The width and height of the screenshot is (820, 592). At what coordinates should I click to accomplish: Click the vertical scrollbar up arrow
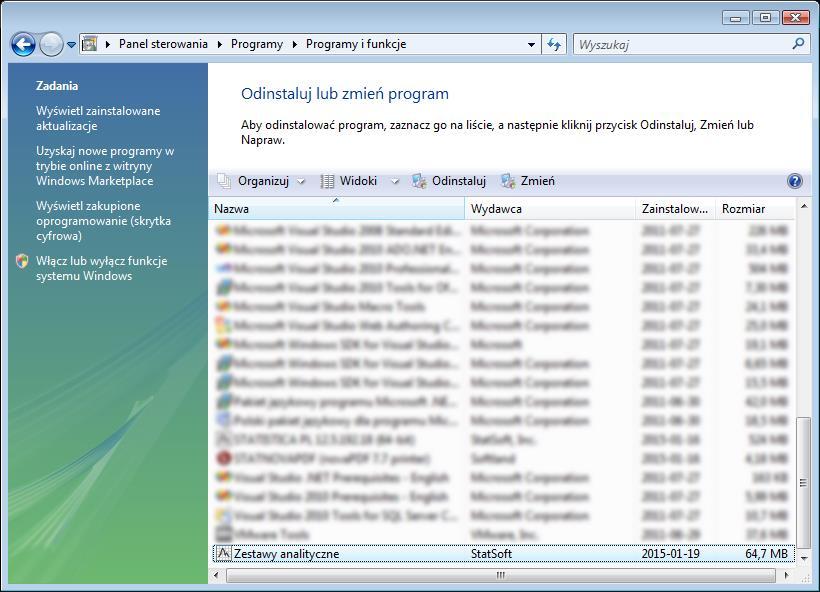tap(804, 207)
